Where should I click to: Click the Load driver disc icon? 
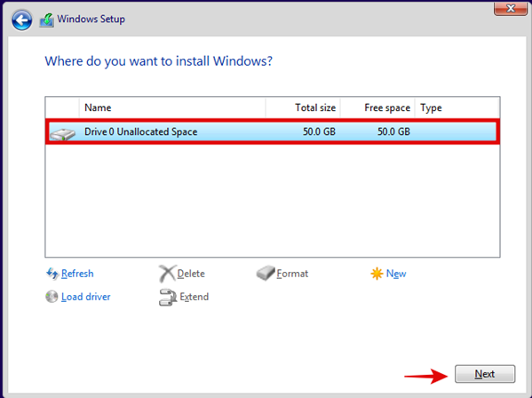[x=52, y=297]
